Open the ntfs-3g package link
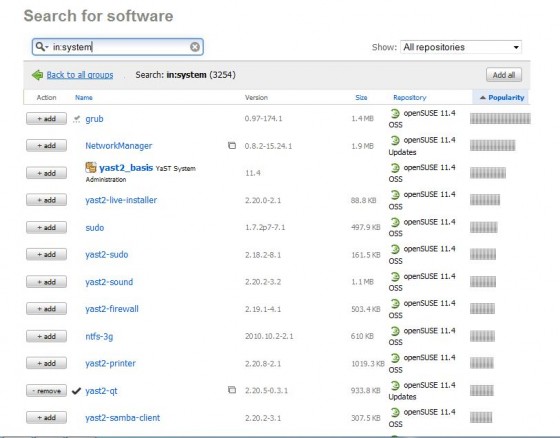Image resolution: width=560 pixels, height=438 pixels. [99, 337]
